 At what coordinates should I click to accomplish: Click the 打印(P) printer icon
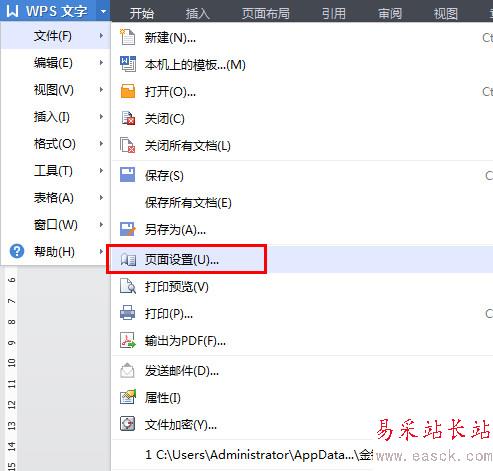pyautogui.click(x=128, y=313)
